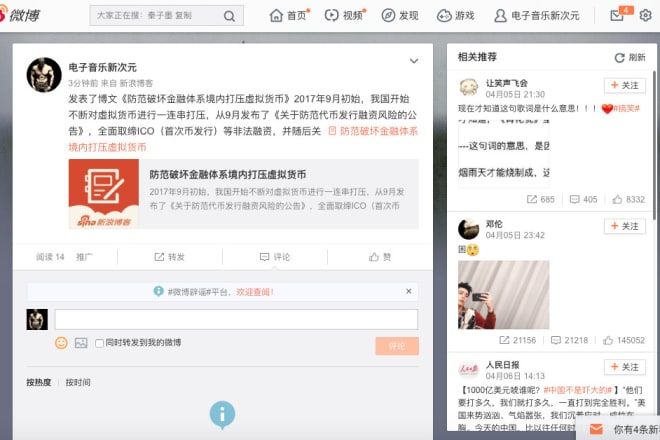Click the blog card orange thumbnail
The height and width of the screenshot is (440, 660).
click(x=104, y=194)
